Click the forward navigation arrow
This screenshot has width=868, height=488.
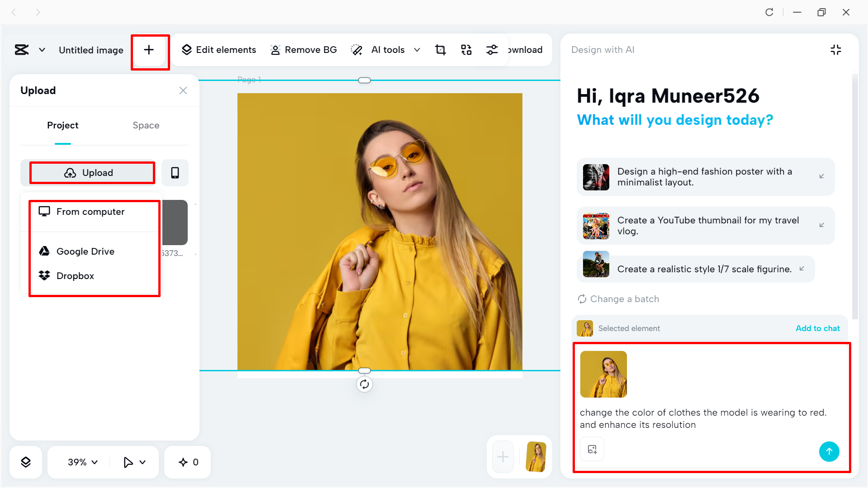(x=38, y=12)
